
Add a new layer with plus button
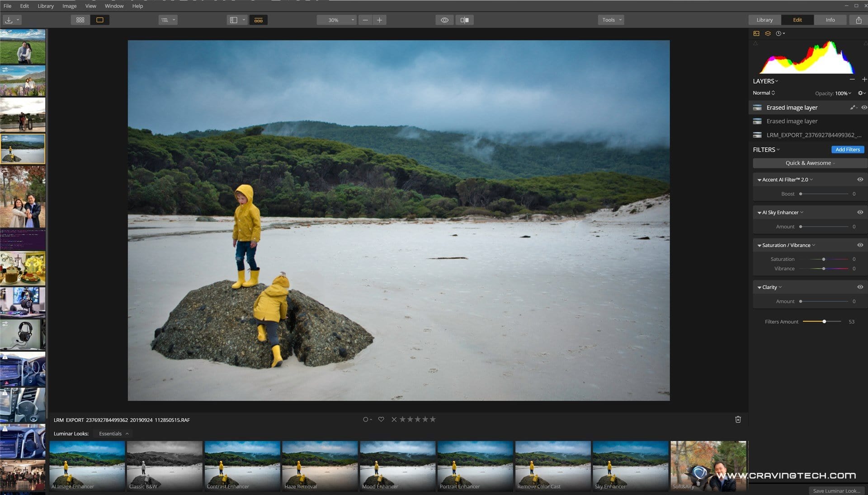(x=864, y=79)
